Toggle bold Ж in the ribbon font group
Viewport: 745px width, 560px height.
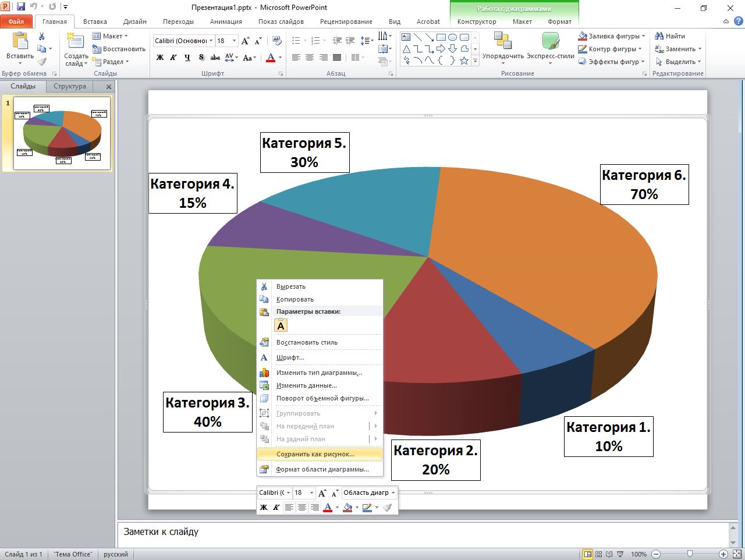pos(160,57)
